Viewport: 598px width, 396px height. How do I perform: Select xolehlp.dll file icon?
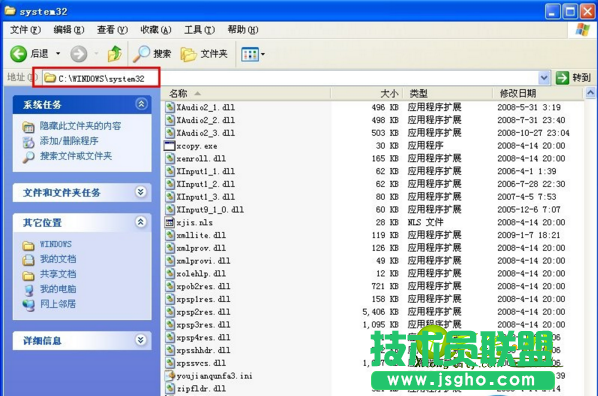[x=170, y=274]
